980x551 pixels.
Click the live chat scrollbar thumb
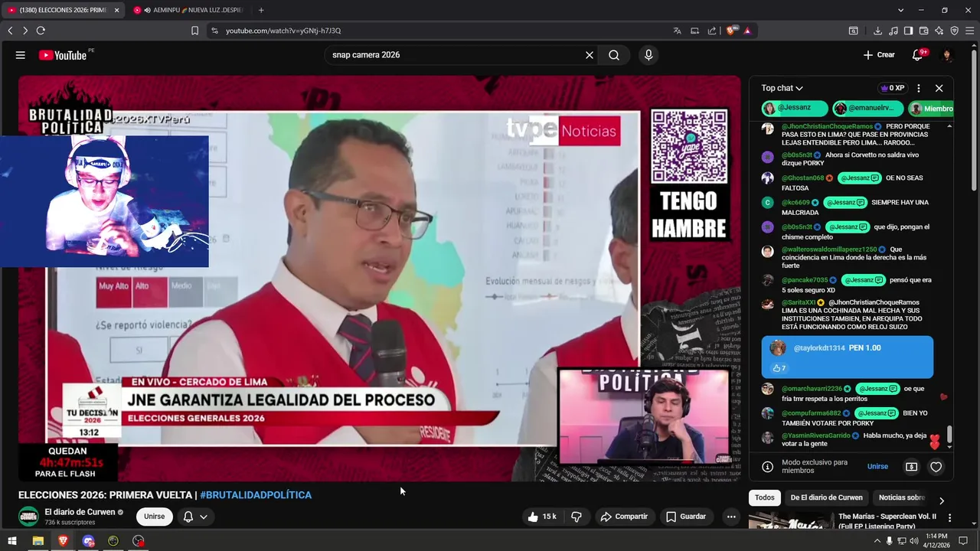(x=949, y=435)
